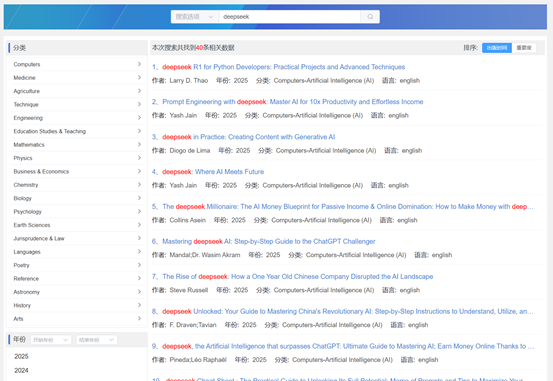Open DeepSeek R1 for Python Developers result
Screen dimensions: 553x381
tap(284, 67)
